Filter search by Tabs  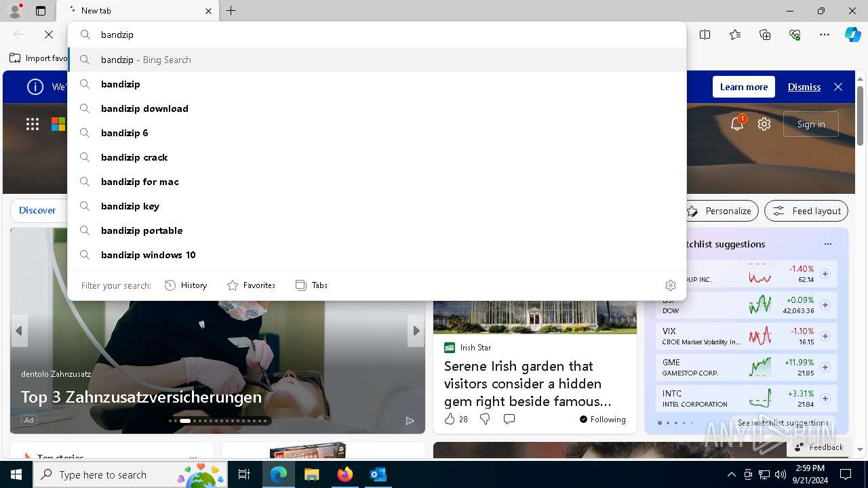[x=311, y=285]
